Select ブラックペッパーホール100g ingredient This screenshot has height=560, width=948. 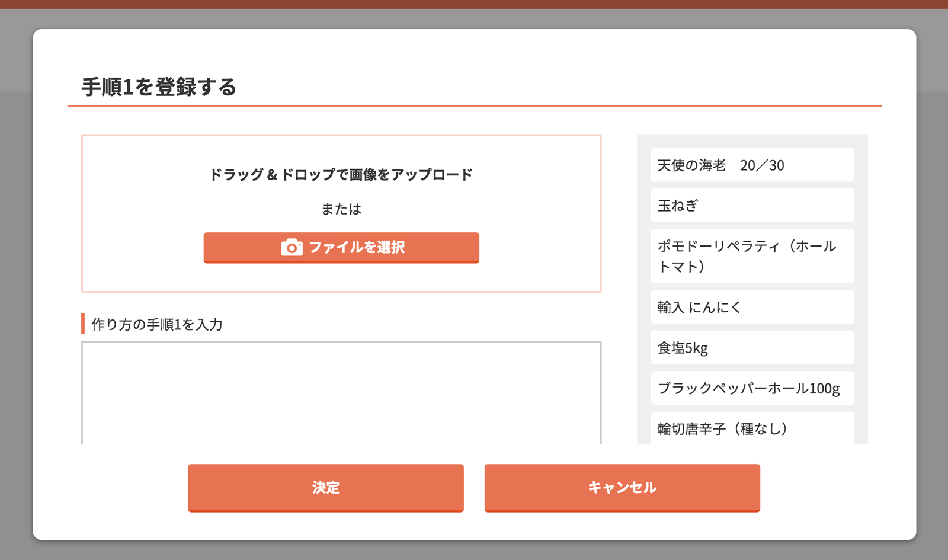click(x=752, y=388)
